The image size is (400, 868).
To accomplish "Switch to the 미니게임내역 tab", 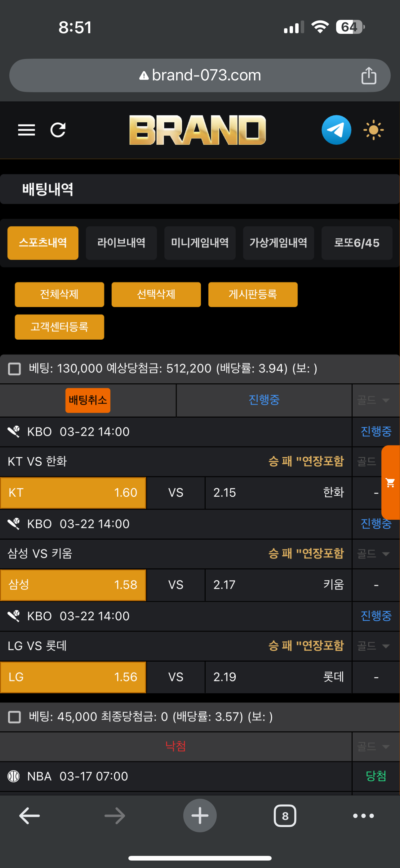I will pyautogui.click(x=200, y=243).
